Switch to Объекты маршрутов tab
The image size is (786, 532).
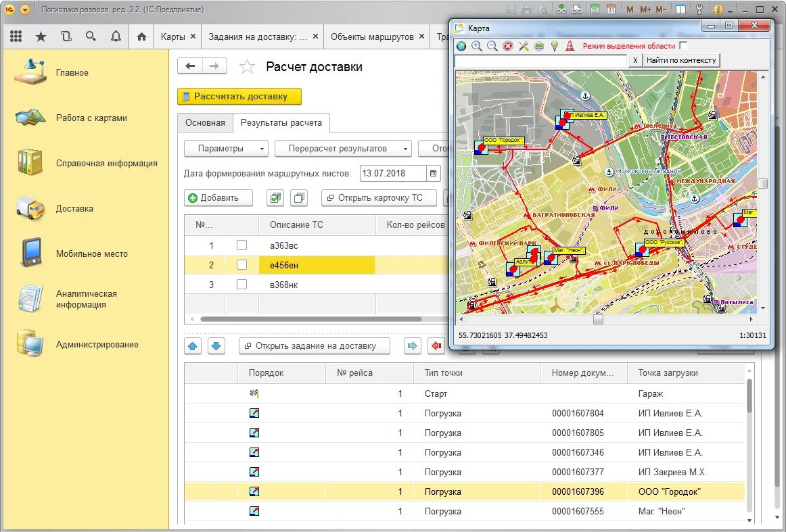(x=372, y=37)
